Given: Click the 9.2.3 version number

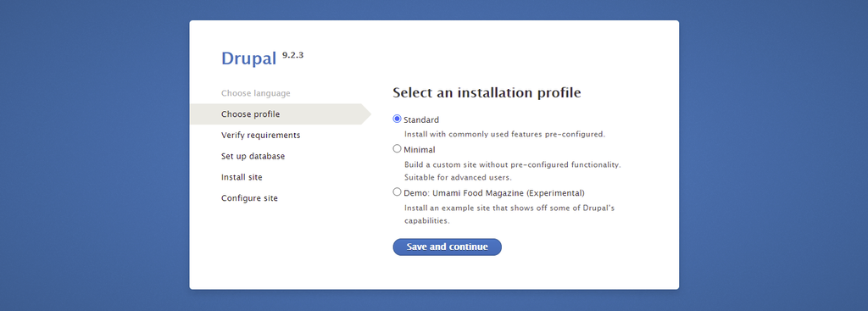Looking at the screenshot, I should (292, 55).
